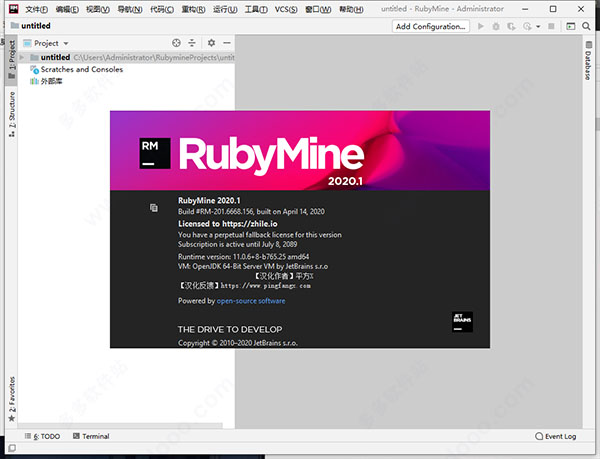Click the open-source software link
The image size is (600, 459).
tap(251, 301)
